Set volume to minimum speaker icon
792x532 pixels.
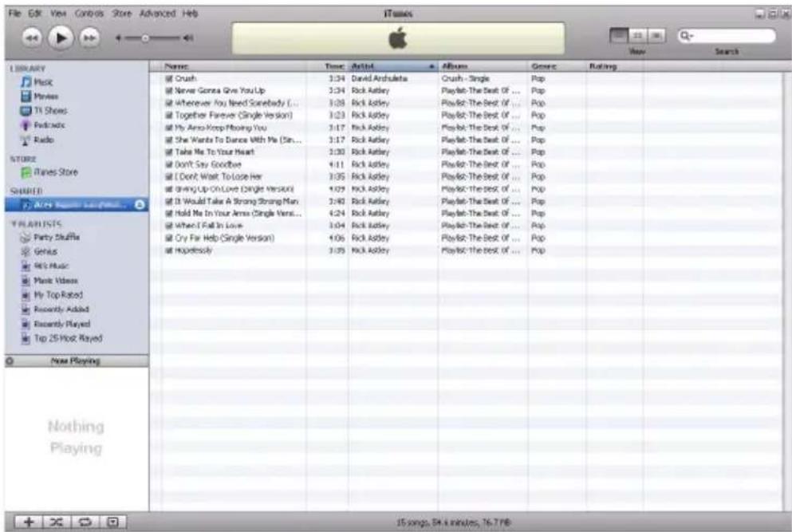coord(119,38)
